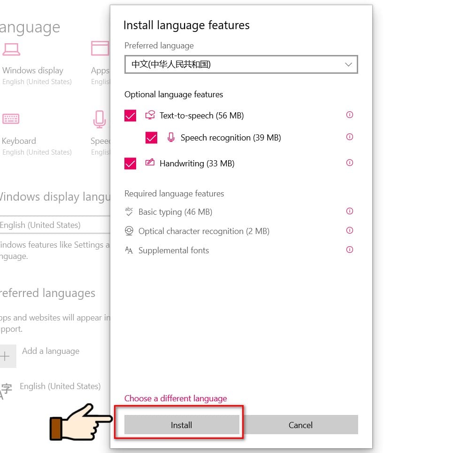Click the Handwriting info icon

click(x=350, y=163)
